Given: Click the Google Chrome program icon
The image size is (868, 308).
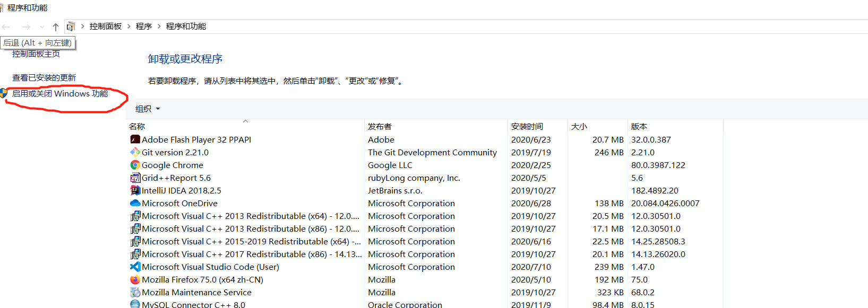Looking at the screenshot, I should tap(135, 165).
